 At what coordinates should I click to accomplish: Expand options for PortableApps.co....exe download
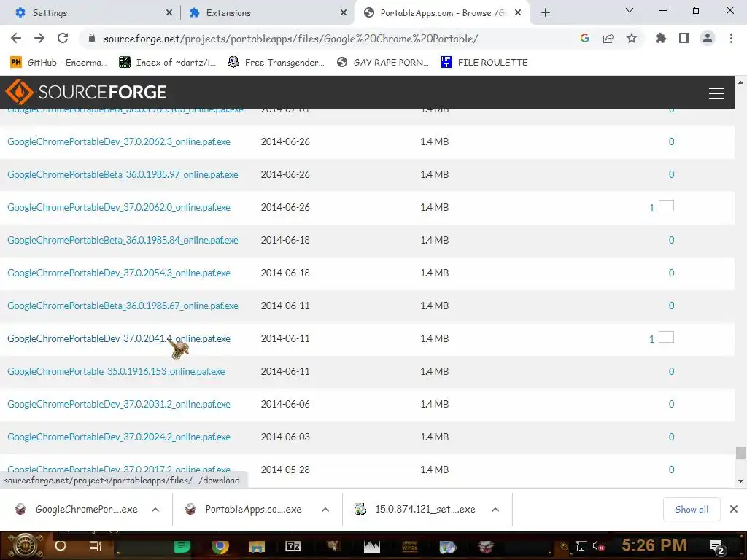click(325, 510)
